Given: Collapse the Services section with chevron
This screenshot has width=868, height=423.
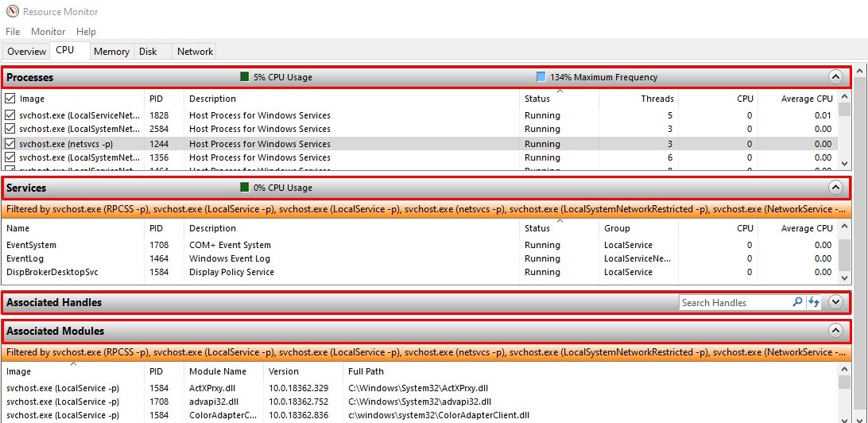Looking at the screenshot, I should pos(835,188).
